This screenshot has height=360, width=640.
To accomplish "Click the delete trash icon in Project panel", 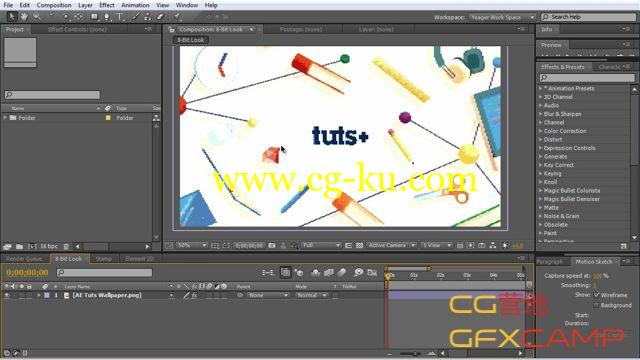I will pos(66,247).
